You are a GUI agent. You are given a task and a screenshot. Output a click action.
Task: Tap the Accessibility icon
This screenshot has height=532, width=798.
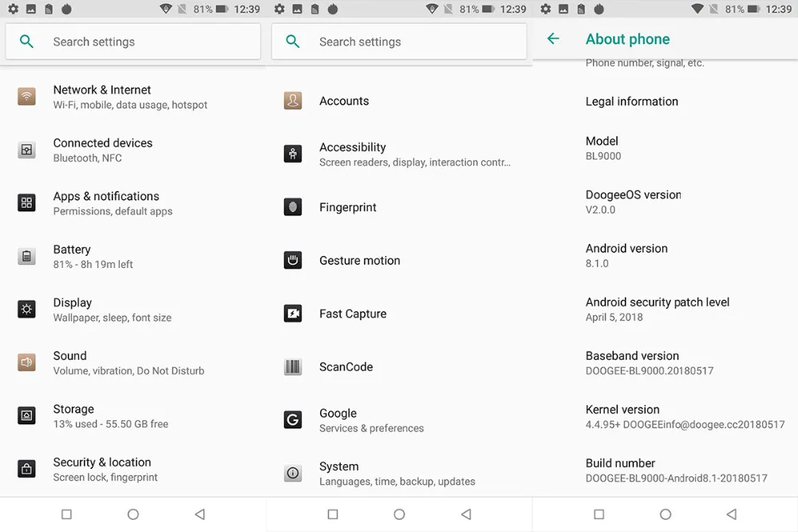pyautogui.click(x=293, y=154)
